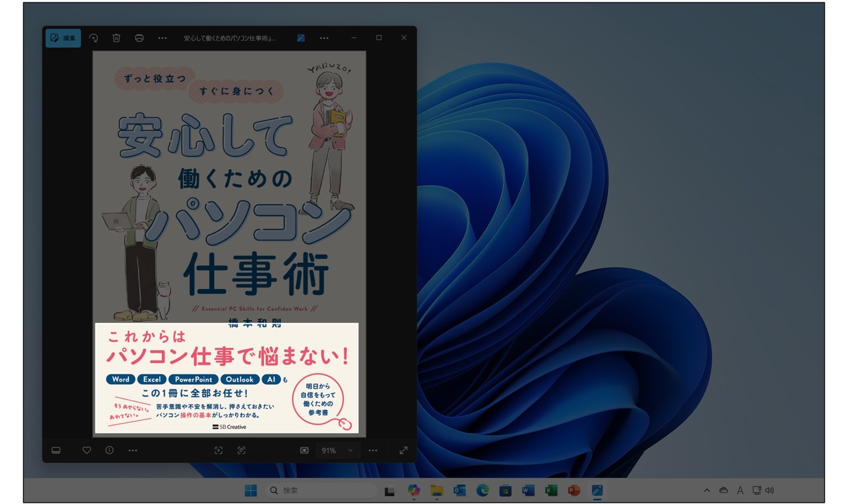848x504 pixels.
Task: Scan text in image with text-scan icon
Action: [x=241, y=450]
